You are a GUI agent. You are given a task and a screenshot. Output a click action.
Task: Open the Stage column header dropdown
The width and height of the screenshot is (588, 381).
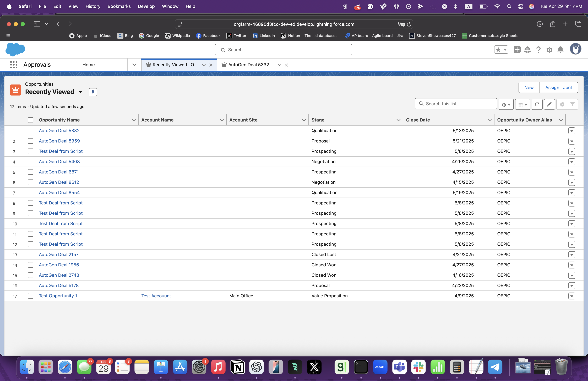tap(398, 120)
